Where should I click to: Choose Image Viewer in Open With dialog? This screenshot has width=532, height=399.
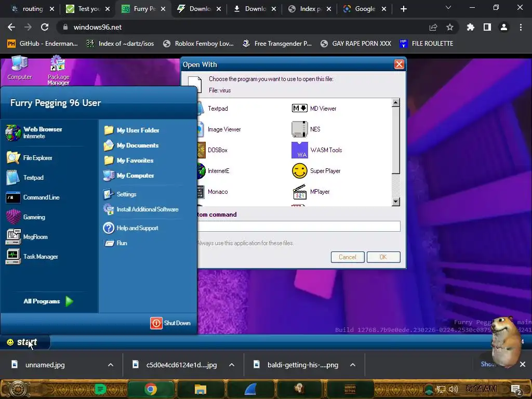pyautogui.click(x=219, y=129)
